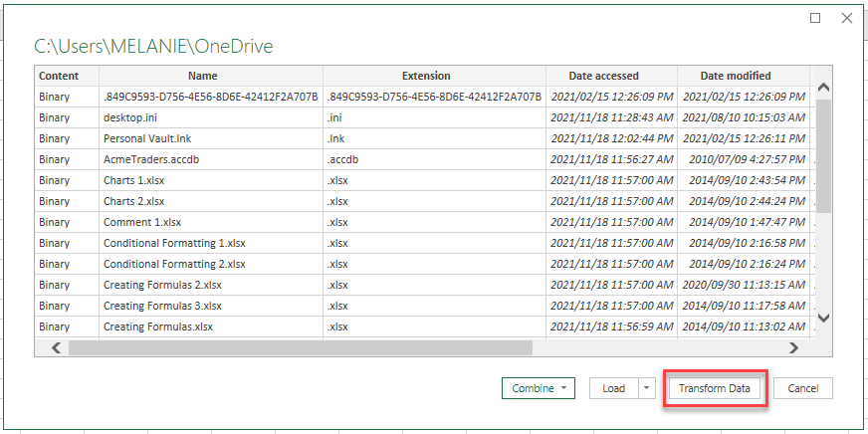Click the Load button

[613, 388]
